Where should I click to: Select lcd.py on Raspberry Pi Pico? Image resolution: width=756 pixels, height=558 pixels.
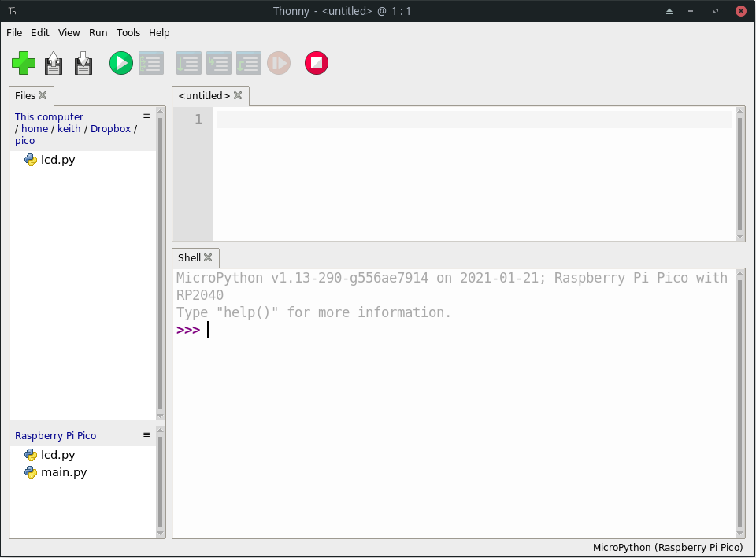57,455
